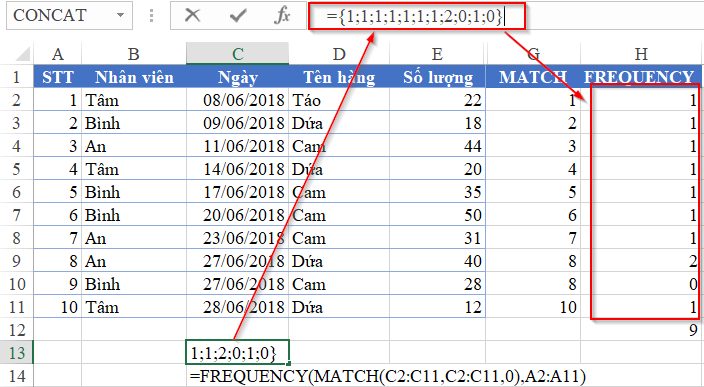
Task: Click Số lượng value 22
Action: (x=437, y=100)
